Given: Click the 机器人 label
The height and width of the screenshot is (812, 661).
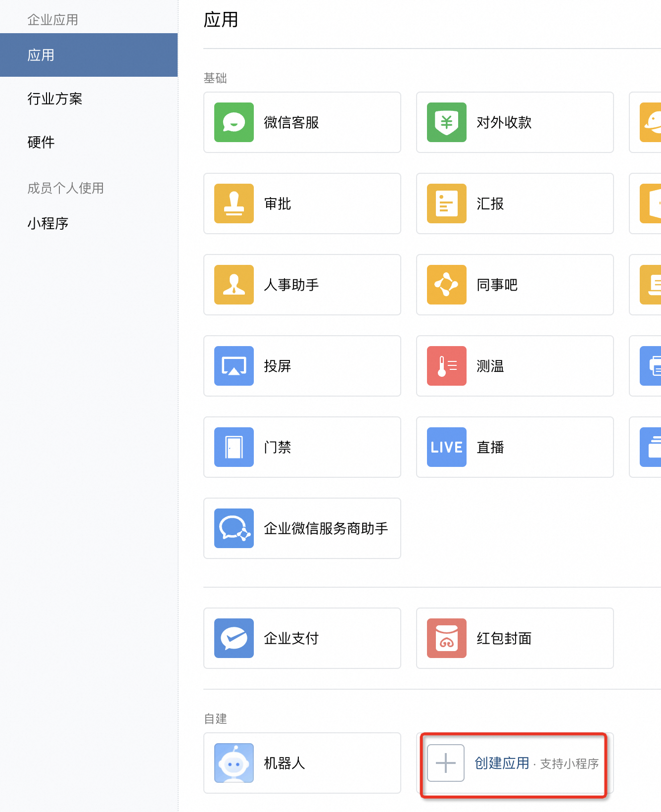Looking at the screenshot, I should pos(284,763).
